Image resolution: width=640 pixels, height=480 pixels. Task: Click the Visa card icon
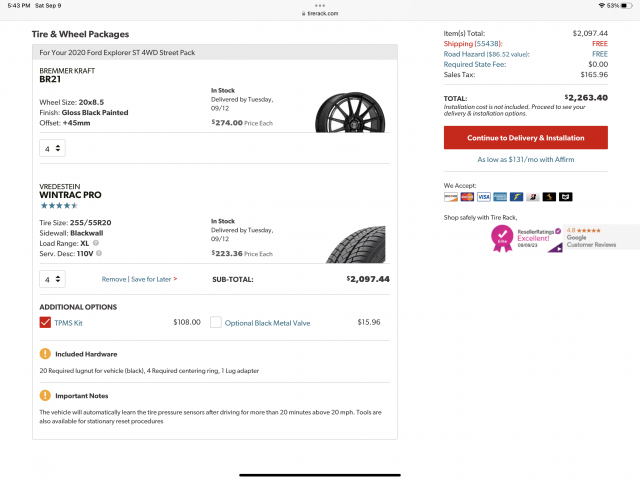tap(483, 196)
